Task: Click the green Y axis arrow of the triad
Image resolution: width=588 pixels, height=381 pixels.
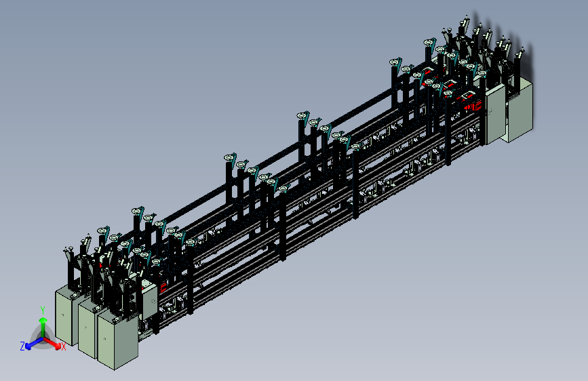Action: (x=43, y=327)
